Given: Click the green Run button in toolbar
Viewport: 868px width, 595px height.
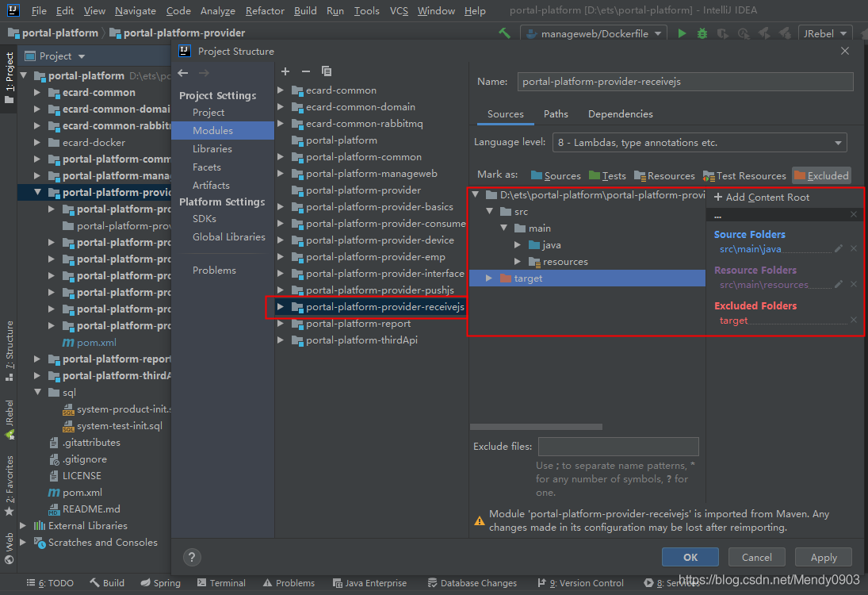Looking at the screenshot, I should pos(682,33).
